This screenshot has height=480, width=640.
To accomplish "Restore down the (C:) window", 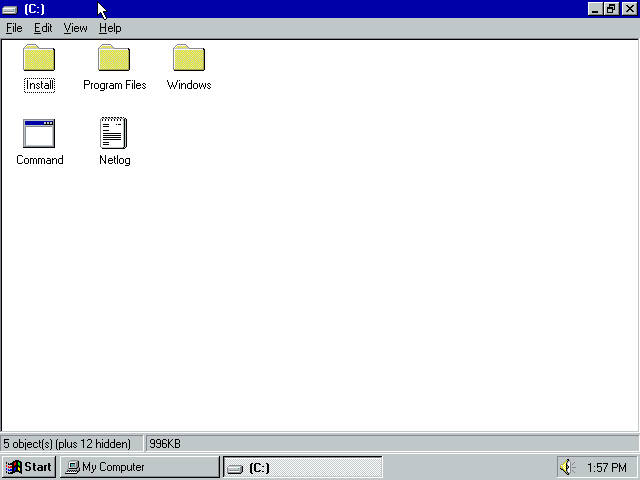I will pyautogui.click(x=611, y=9).
